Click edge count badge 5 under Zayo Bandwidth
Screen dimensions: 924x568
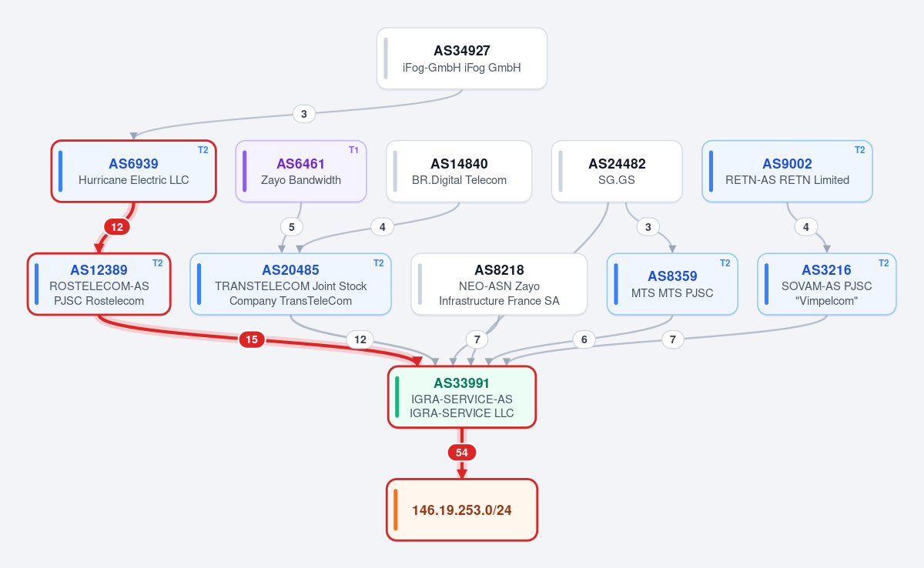pyautogui.click(x=291, y=227)
